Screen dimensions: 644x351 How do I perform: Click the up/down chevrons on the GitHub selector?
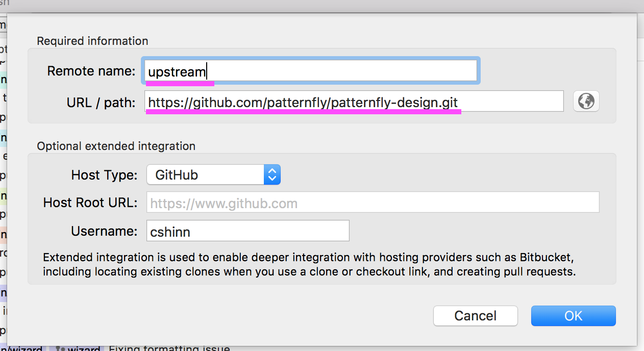272,174
